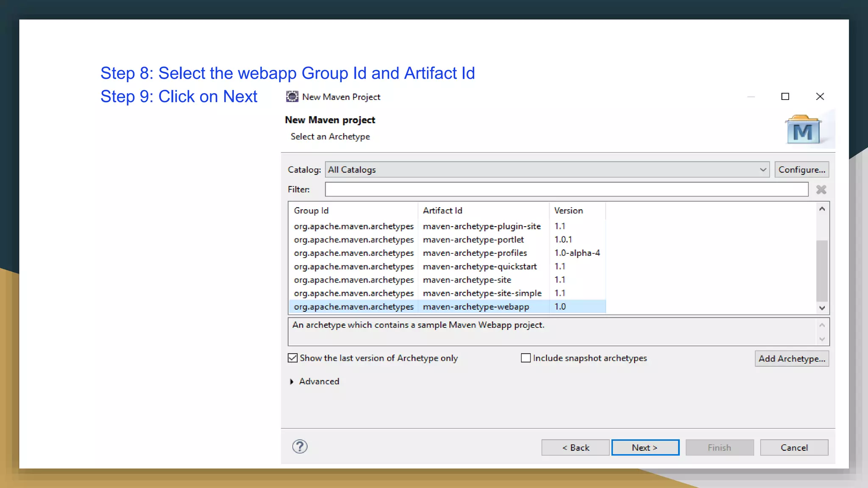Screen dimensions: 868x488
Task: Click the New Maven Project title icon
Action: click(x=292, y=97)
